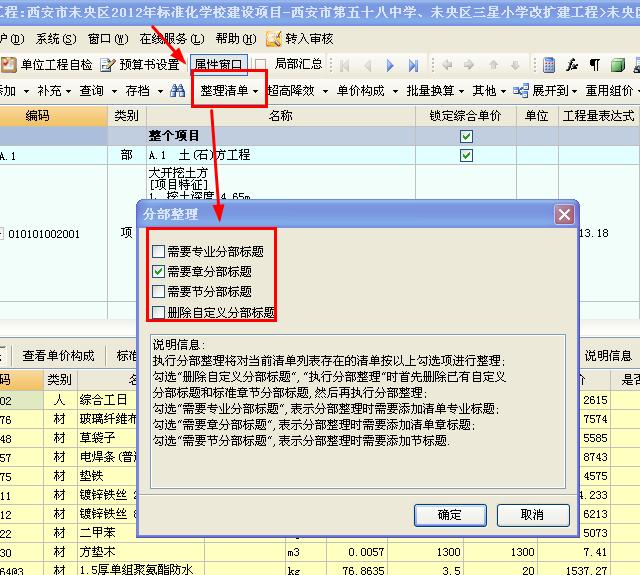Click the 重用组价 label
The height and width of the screenshot is (575, 640).
point(609,91)
